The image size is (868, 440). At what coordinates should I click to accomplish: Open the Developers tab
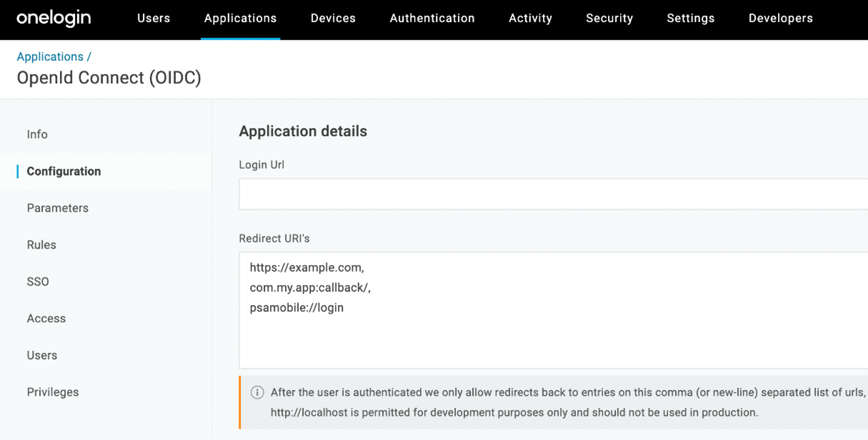click(x=780, y=19)
